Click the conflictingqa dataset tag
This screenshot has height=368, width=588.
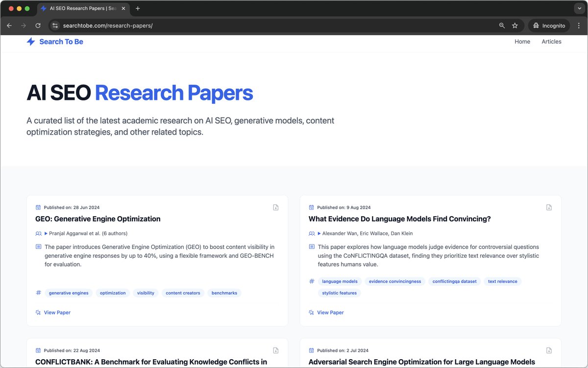tap(454, 281)
